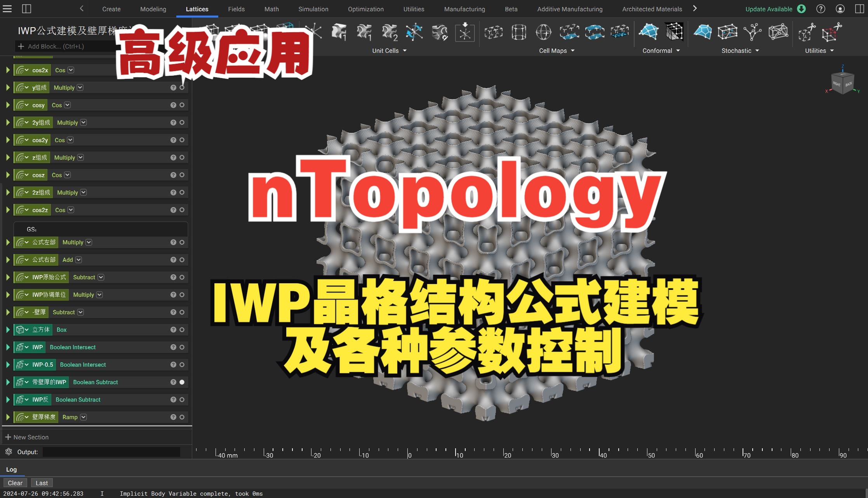Viewport: 868px width, 498px height.
Task: Toggle visibility of 壁厚梯度 Ramp block
Action: pos(182,417)
